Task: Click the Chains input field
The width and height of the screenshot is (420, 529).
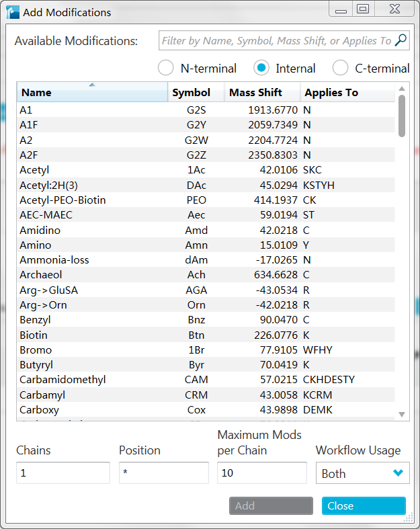Action: click(62, 473)
